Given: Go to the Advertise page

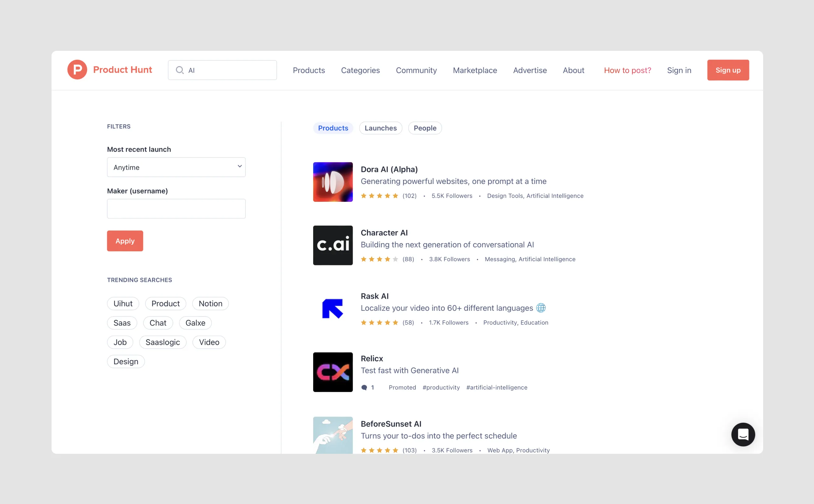Looking at the screenshot, I should click(x=530, y=70).
